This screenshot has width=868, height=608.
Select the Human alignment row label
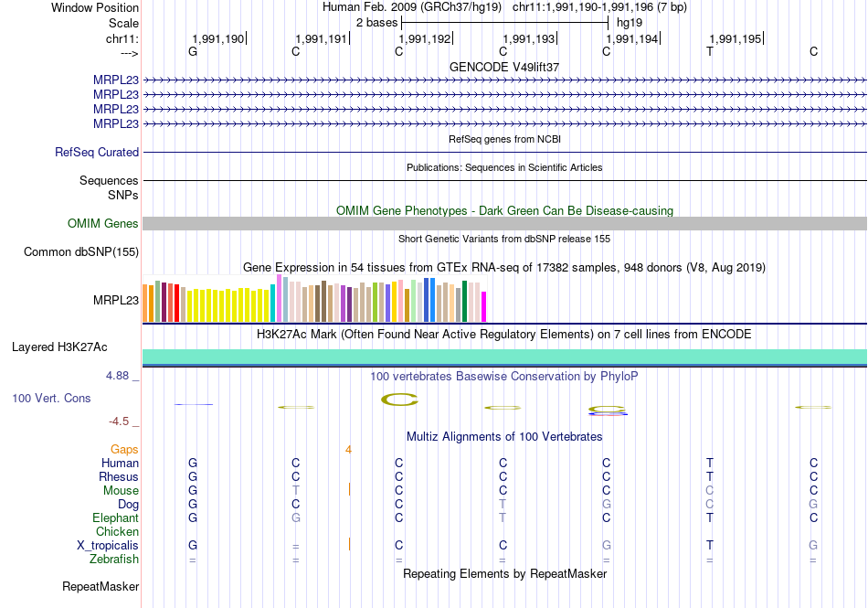[x=120, y=463]
